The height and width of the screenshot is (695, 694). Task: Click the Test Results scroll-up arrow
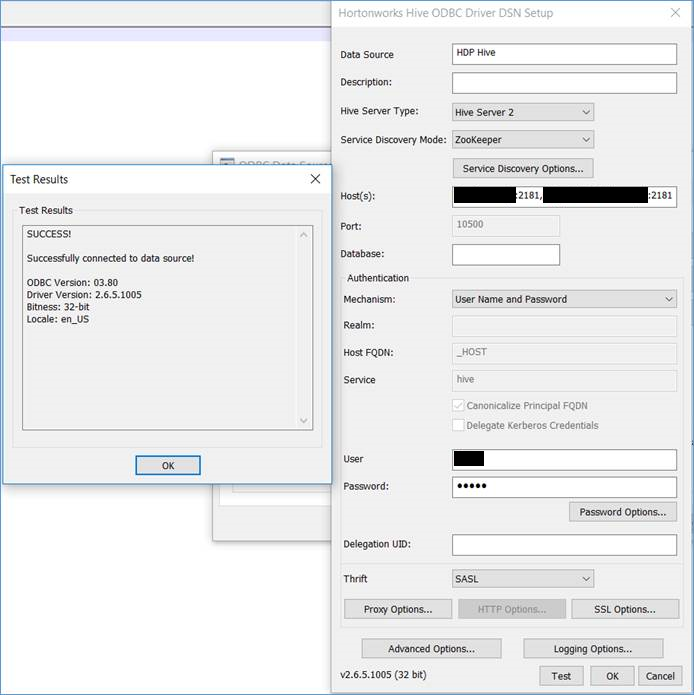coord(304,235)
